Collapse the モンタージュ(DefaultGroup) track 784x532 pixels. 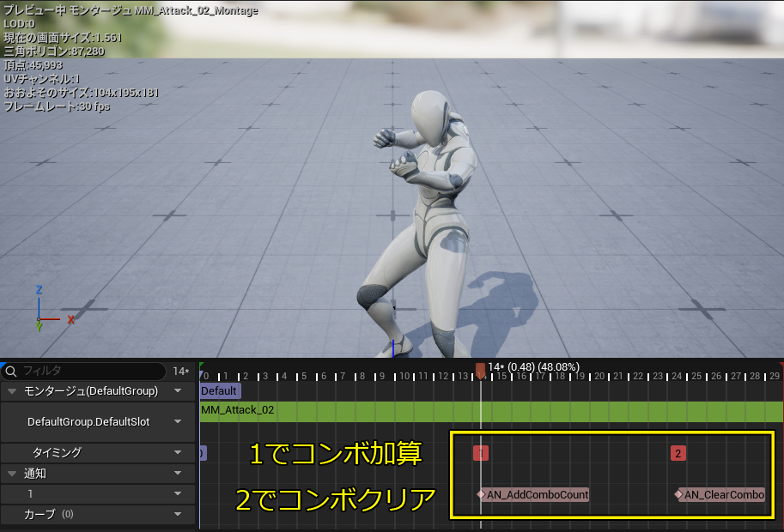[x=12, y=391]
